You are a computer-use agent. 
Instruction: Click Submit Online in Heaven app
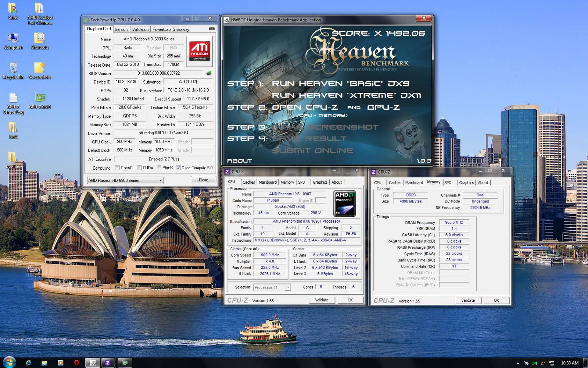312,151
